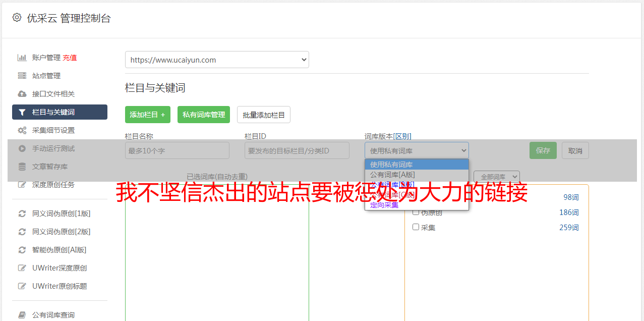Click the 186词 count in 伪原创 row
This screenshot has height=321, width=644.
(569, 212)
